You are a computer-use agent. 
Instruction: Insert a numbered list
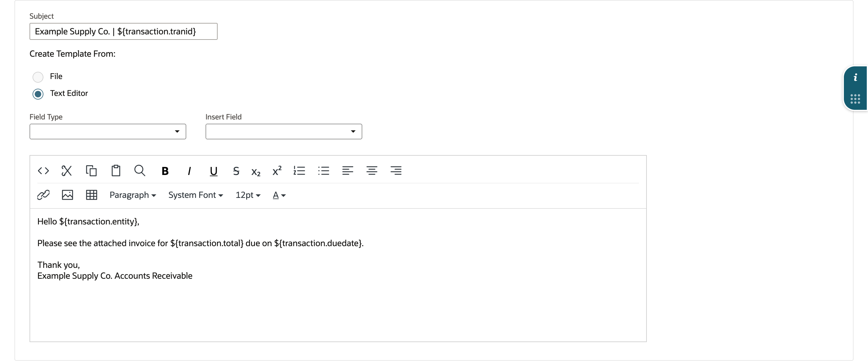[x=299, y=171]
